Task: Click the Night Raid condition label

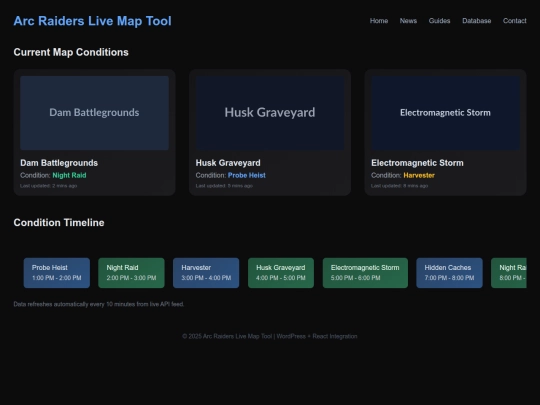Action: click(x=69, y=175)
